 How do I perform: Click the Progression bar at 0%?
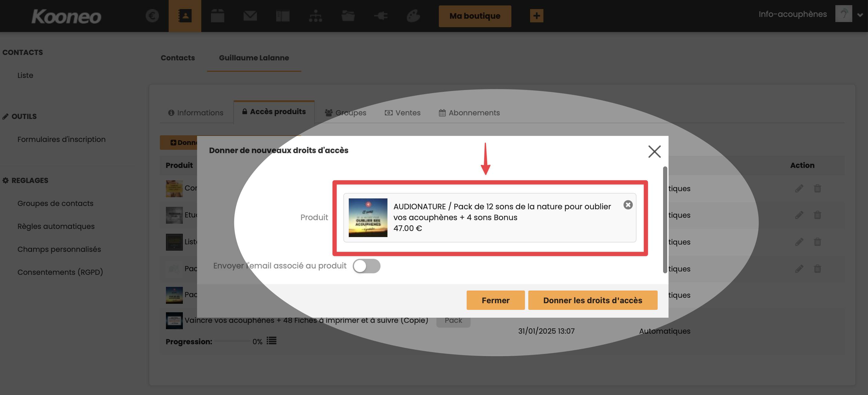232,341
